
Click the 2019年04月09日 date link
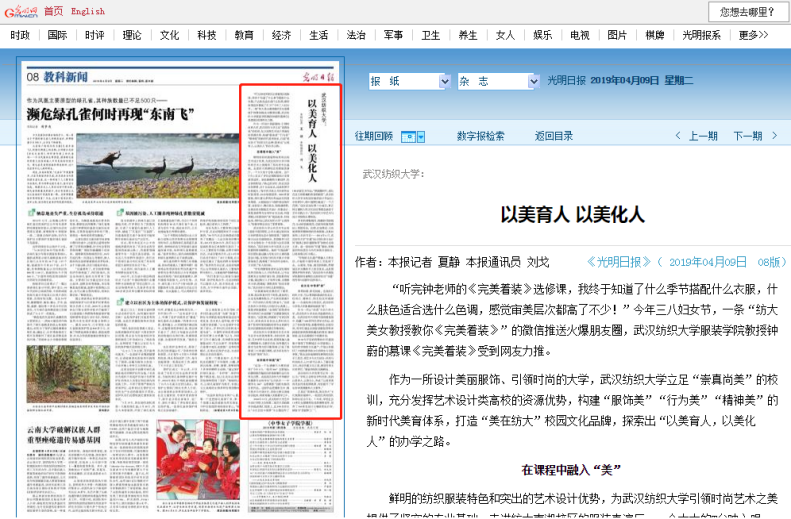pyautogui.click(x=708, y=262)
